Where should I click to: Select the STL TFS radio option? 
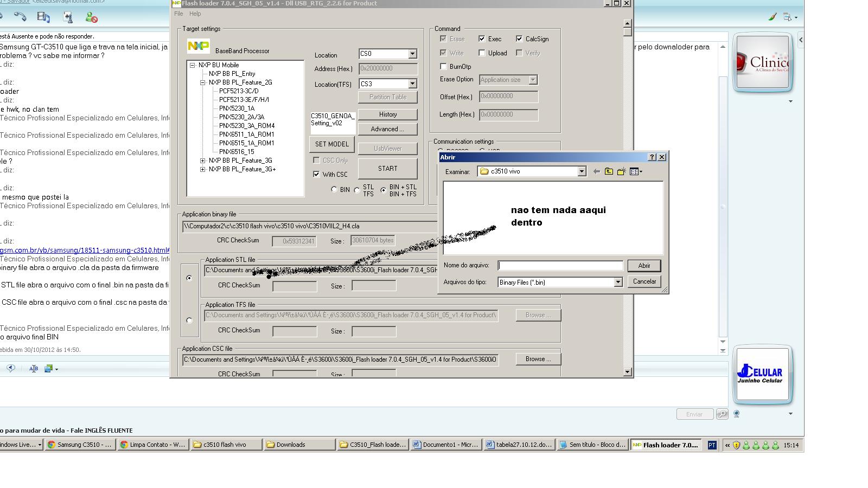[x=357, y=190]
